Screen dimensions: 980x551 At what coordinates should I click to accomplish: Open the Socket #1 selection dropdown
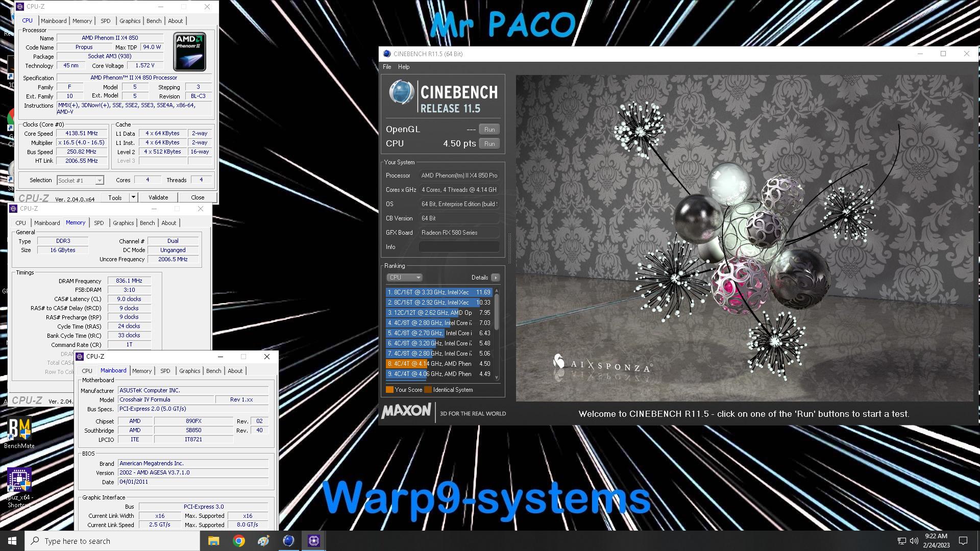(100, 180)
